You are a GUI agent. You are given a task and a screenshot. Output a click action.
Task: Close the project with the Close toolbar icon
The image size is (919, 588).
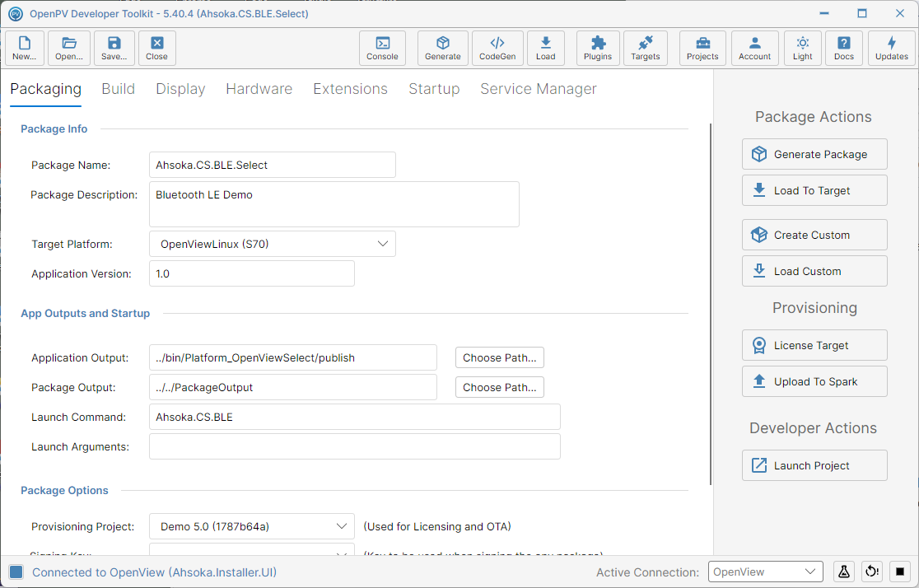click(157, 48)
